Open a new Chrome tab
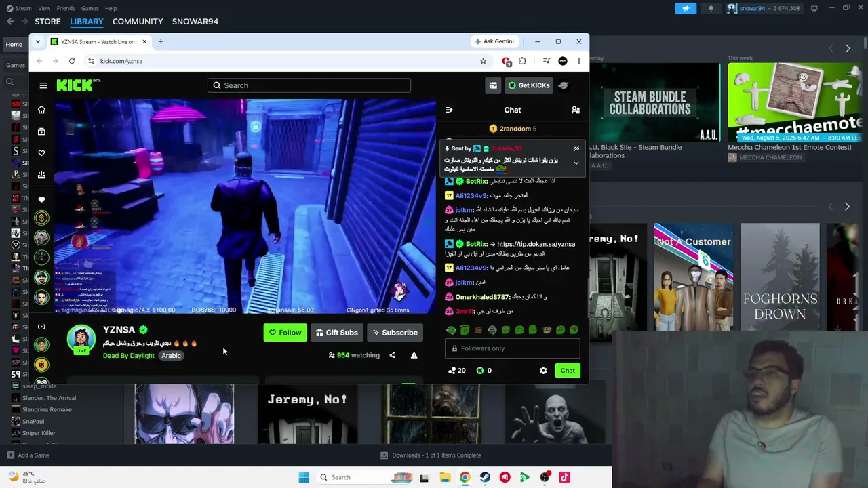 [161, 42]
